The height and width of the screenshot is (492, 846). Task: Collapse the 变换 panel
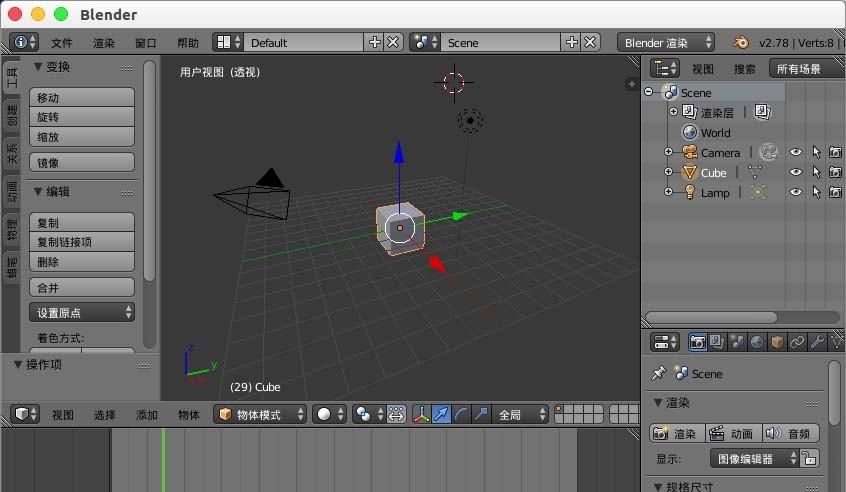coord(38,66)
